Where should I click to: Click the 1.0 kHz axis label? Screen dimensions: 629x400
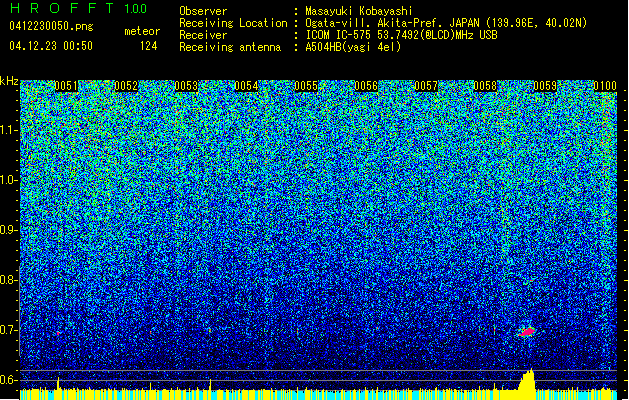[9, 180]
